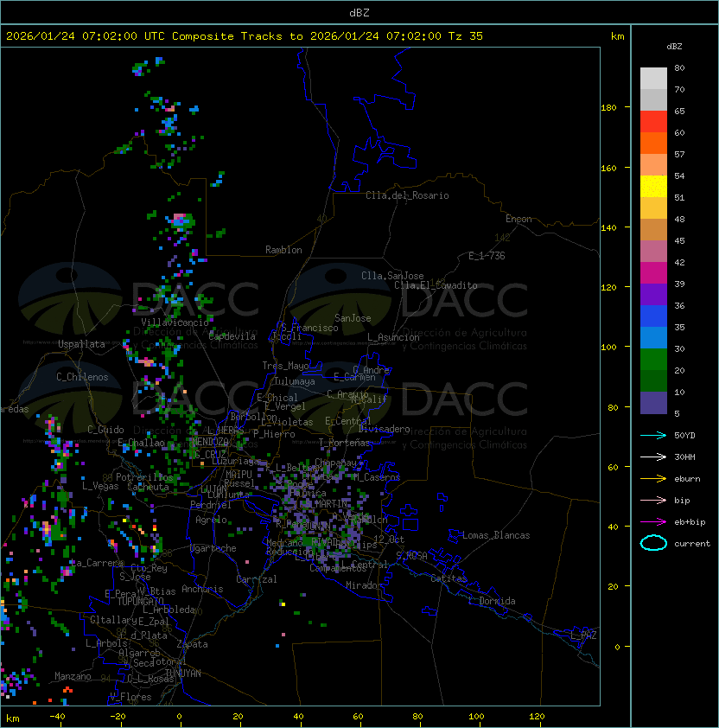Click the Composite Tracks timestamp header
The image size is (719, 728).
click(245, 36)
